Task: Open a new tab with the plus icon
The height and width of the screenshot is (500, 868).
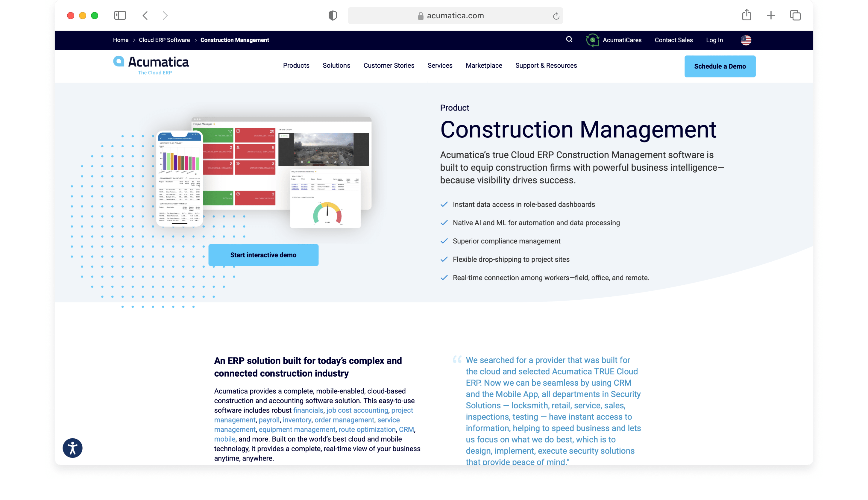Action: (771, 16)
